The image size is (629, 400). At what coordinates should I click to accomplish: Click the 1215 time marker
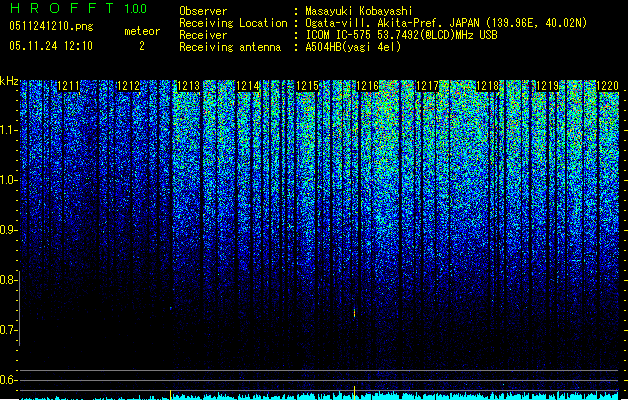pyautogui.click(x=308, y=86)
